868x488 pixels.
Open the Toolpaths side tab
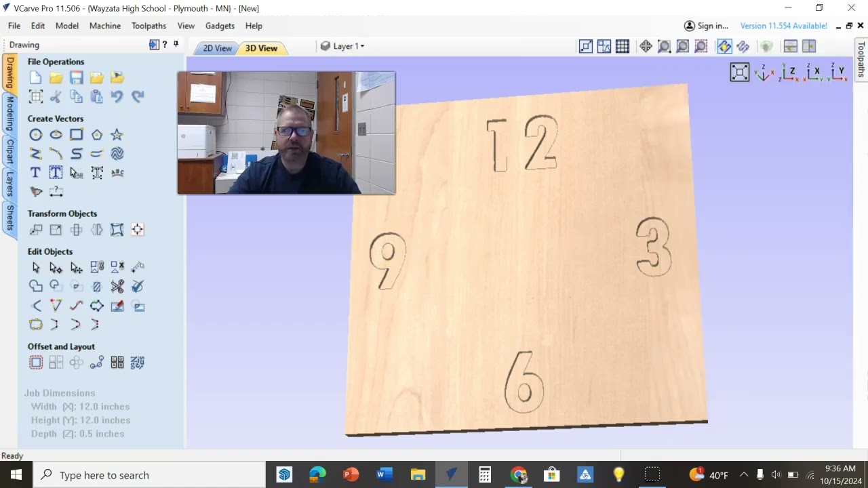[861, 60]
